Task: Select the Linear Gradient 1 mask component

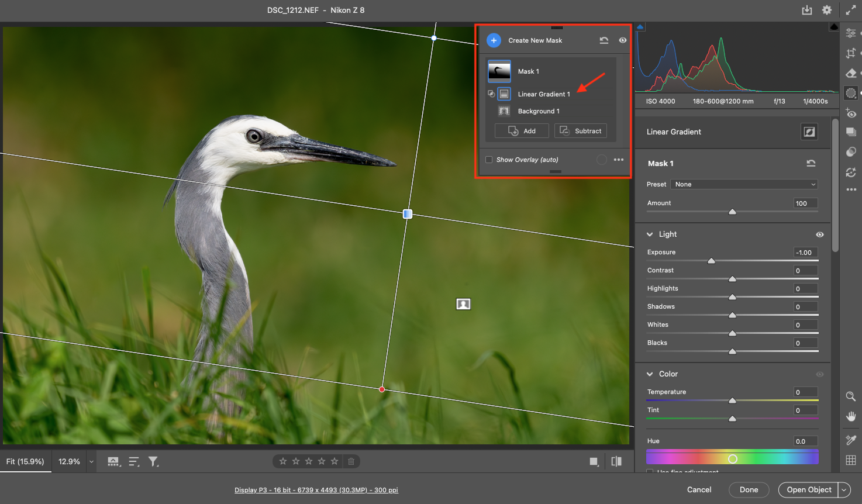Action: 543,94
